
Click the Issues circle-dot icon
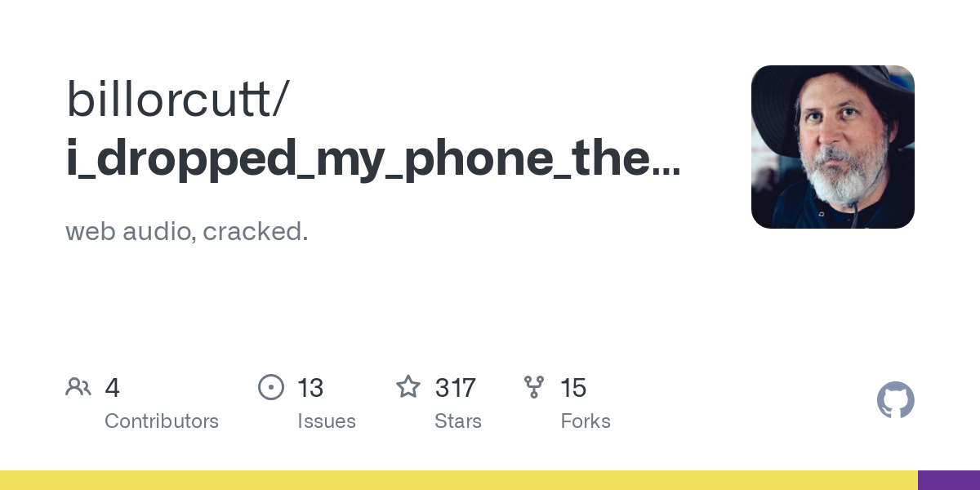pos(271,387)
